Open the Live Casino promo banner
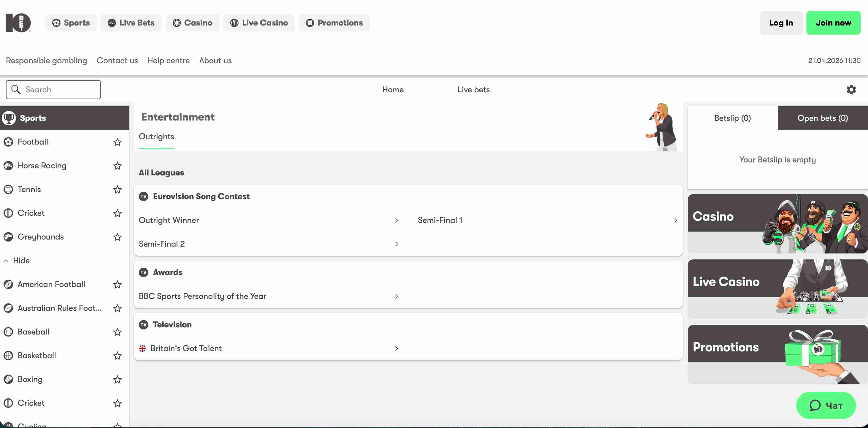 pyautogui.click(x=778, y=289)
